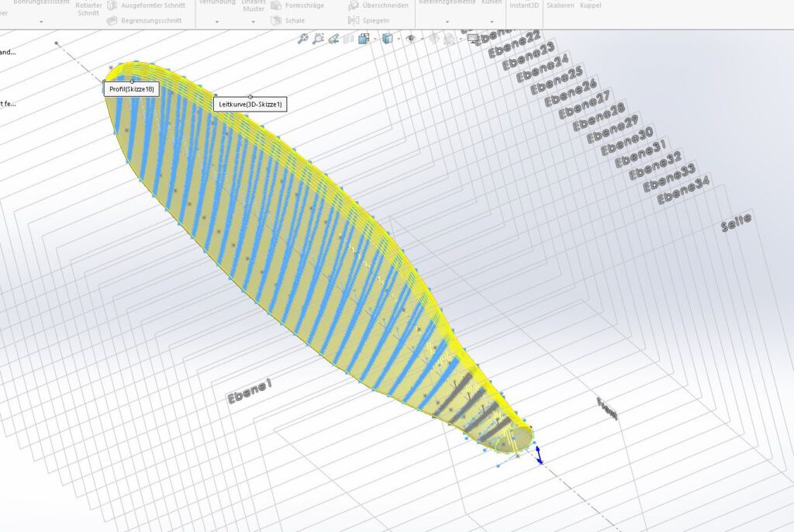Viewport: 794px width, 532px height.
Task: Open the Apply Scene dropdown arrow
Action: point(461,39)
